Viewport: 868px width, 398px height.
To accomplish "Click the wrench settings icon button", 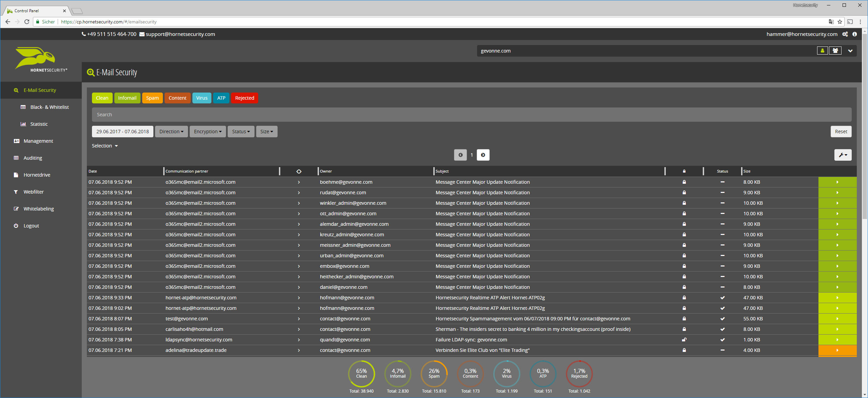I will click(843, 155).
